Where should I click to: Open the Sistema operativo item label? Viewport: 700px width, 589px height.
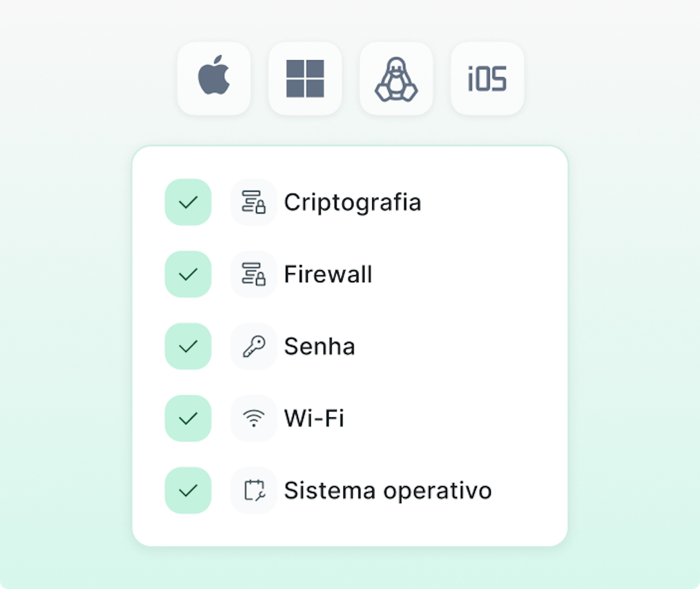pos(388,490)
